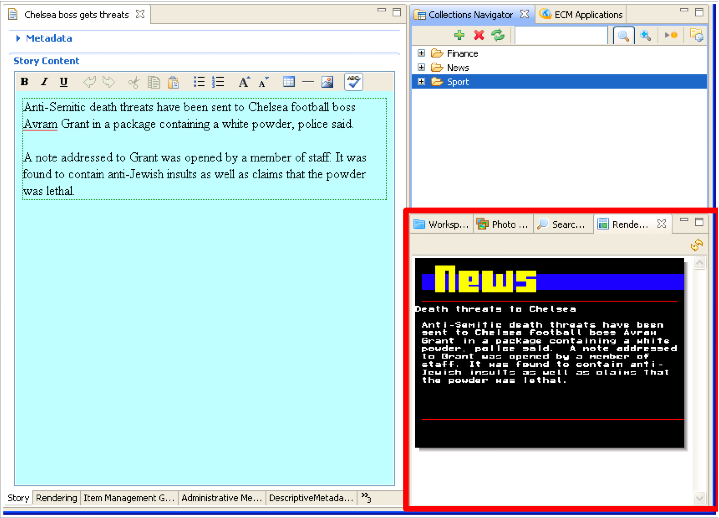This screenshot has height=518, width=719.
Task: Refresh the Collections Navigator
Action: (498, 35)
